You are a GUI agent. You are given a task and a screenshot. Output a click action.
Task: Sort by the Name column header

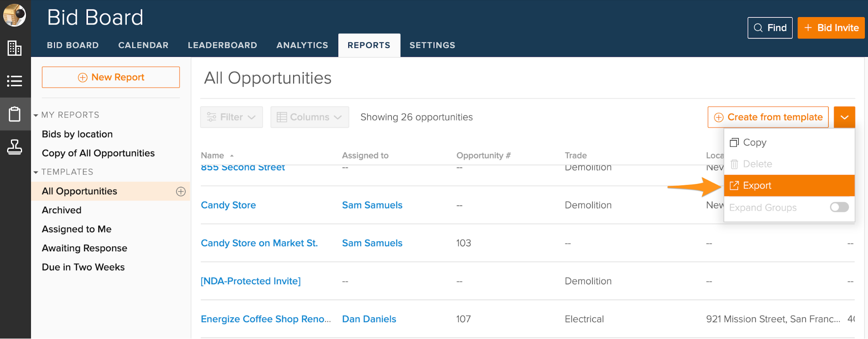pos(213,155)
